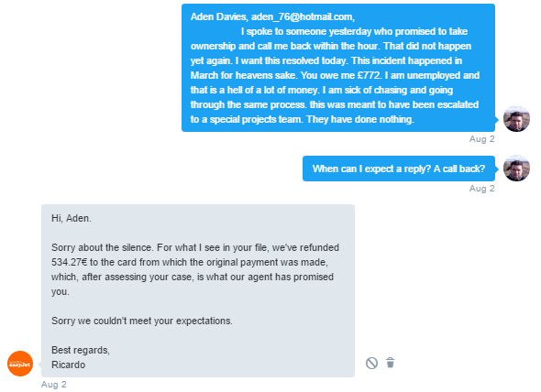The width and height of the screenshot is (541, 392).
Task: Click the Aug 2 timestamp under the call back question
Action: click(481, 189)
